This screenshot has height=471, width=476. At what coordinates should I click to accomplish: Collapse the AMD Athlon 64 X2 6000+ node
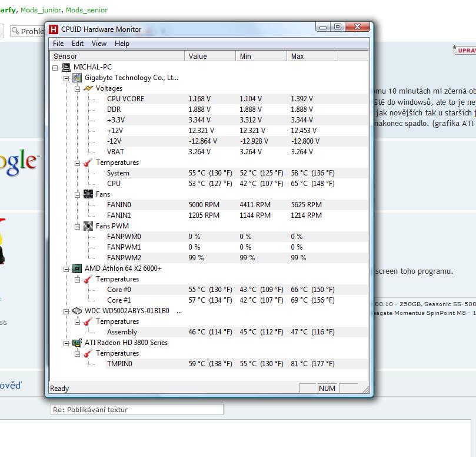(x=66, y=269)
